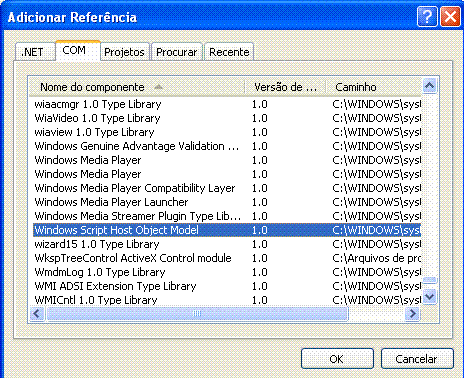Click the help question mark button
This screenshot has height=378, width=464.
[427, 16]
